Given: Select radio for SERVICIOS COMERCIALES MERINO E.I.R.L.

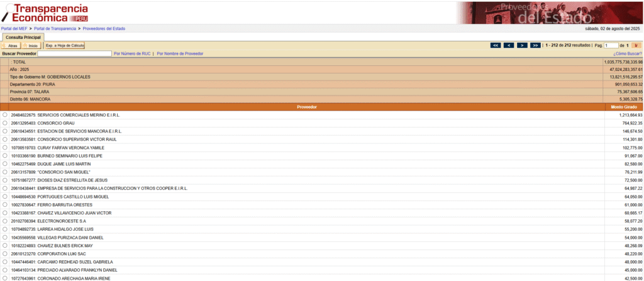Looking at the screenshot, I should [x=6, y=115].
